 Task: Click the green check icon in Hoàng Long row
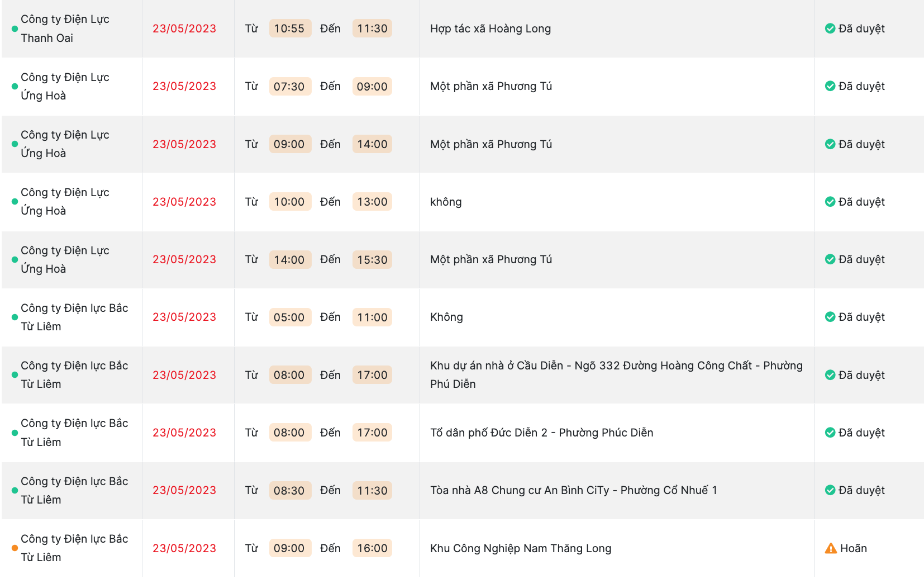tap(830, 29)
